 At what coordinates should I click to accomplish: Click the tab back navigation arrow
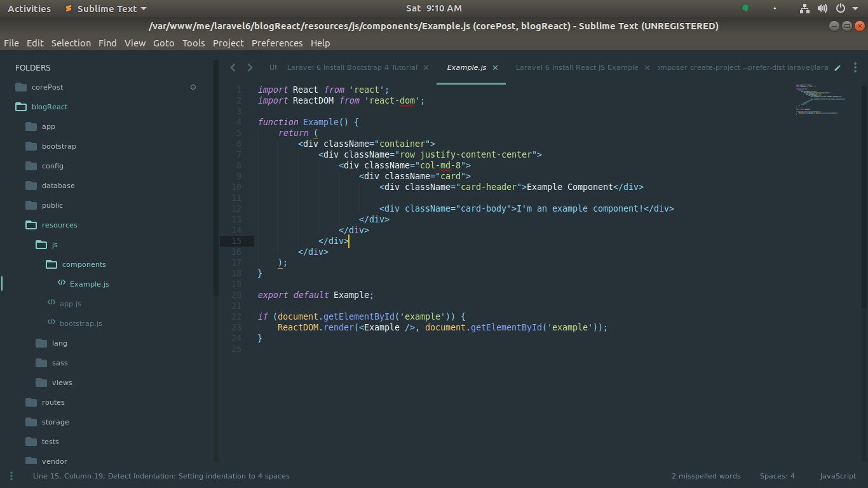(x=233, y=67)
